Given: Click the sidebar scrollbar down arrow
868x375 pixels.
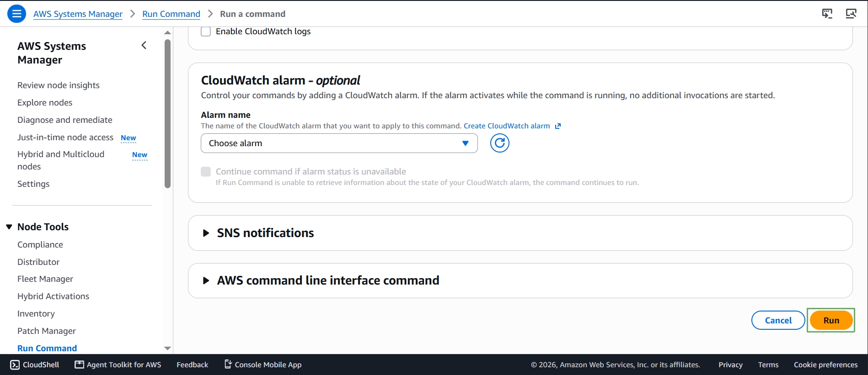Looking at the screenshot, I should pos(167,349).
